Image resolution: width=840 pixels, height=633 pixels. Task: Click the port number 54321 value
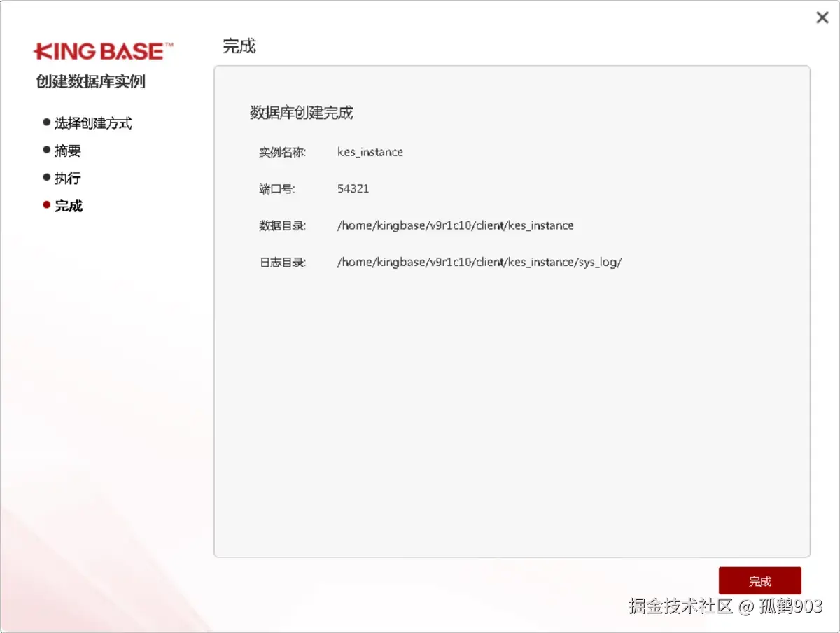click(x=353, y=189)
